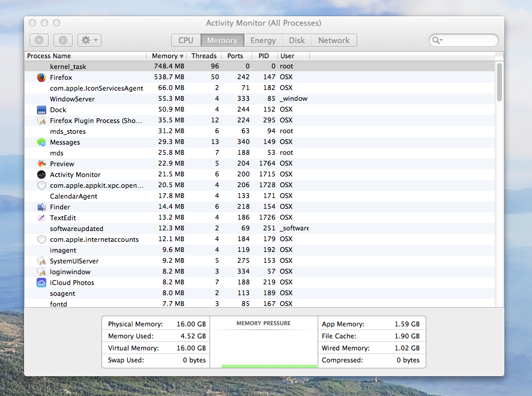The height and width of the screenshot is (396, 532).
Task: Reverse sort using the Memory column header
Action: click(168, 56)
